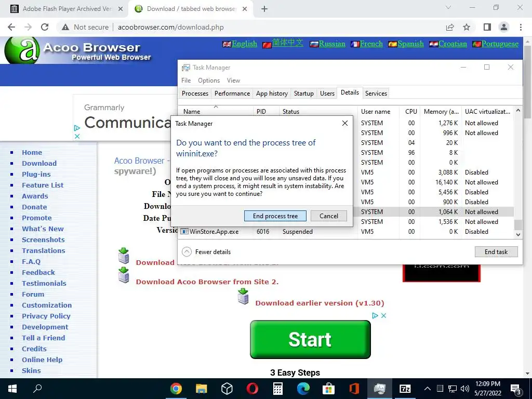The width and height of the screenshot is (532, 399).
Task: Close the Adobe Flash Player tab
Action: click(x=120, y=9)
